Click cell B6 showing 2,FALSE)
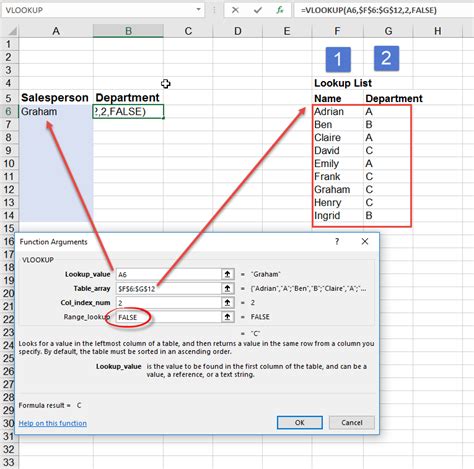Image resolution: width=474 pixels, height=469 pixels. click(x=128, y=111)
